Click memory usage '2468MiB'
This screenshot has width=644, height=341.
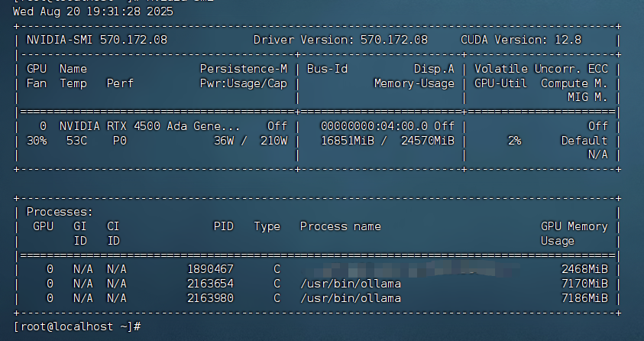[584, 269]
